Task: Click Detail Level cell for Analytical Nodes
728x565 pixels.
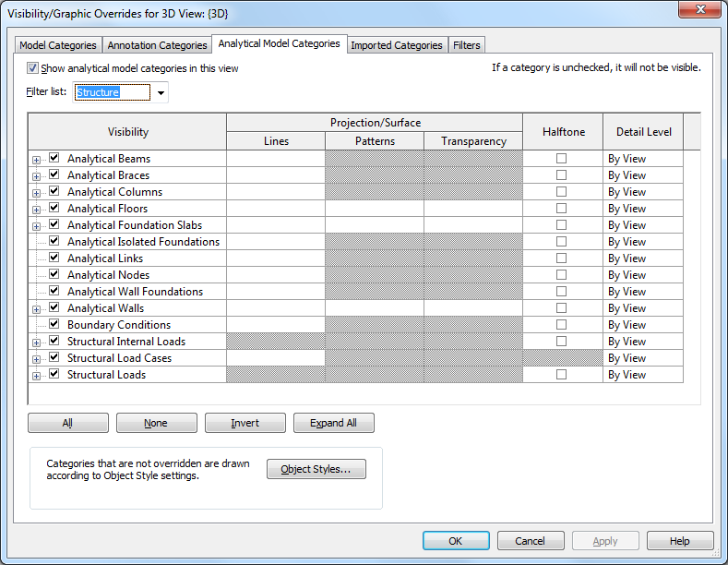Action: pyautogui.click(x=643, y=274)
